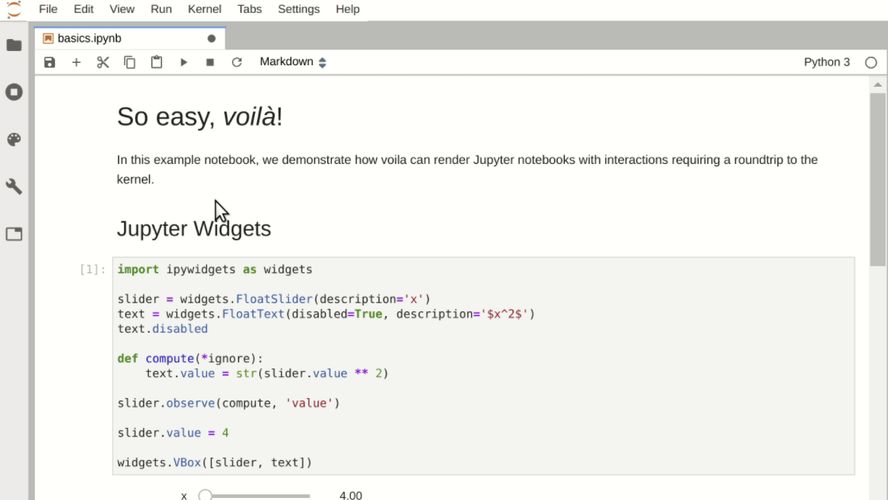Cut the selected cell with the scissors icon
Screen dimensions: 888x500
[103, 62]
